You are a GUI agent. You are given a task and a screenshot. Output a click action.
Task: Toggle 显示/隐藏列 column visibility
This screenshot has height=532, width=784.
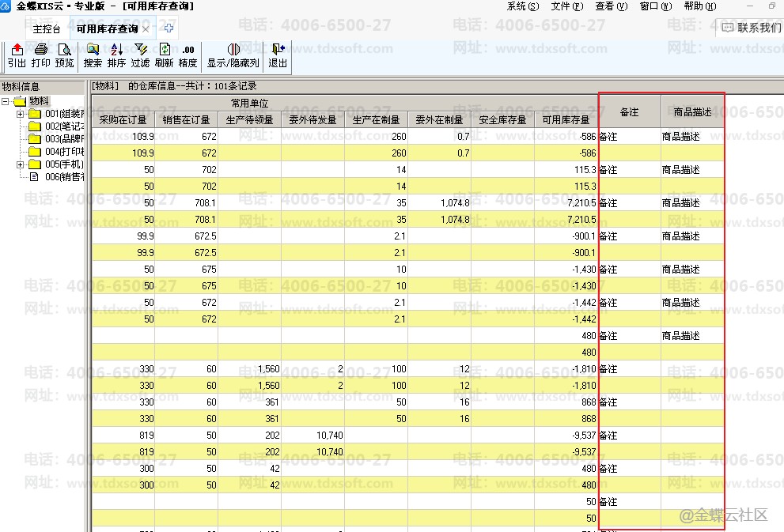(x=233, y=56)
